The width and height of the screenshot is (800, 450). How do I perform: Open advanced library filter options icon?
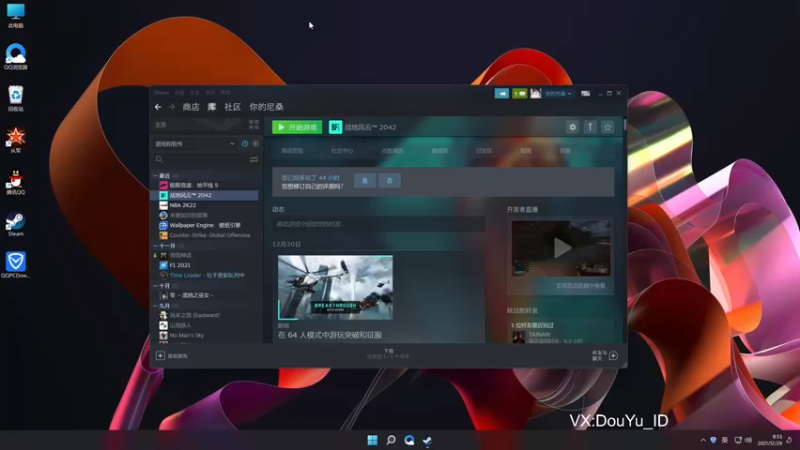pos(254,160)
